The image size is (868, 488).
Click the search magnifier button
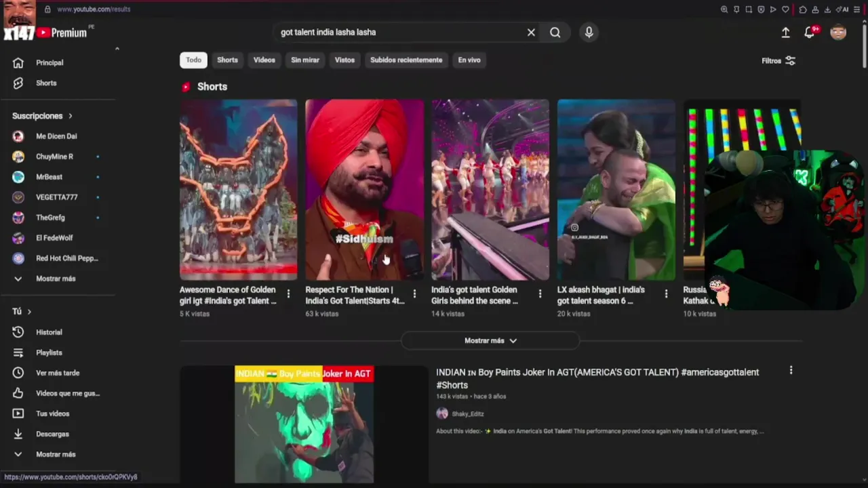click(555, 33)
